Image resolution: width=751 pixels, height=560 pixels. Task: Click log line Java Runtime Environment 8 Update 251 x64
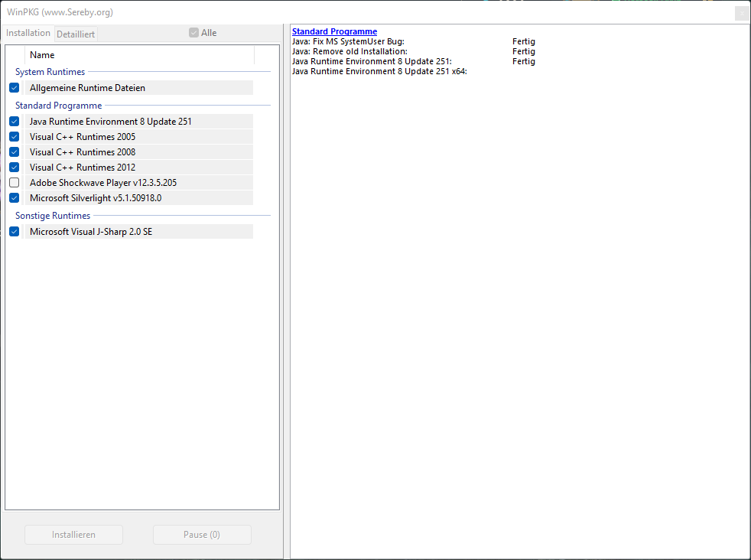tap(379, 71)
